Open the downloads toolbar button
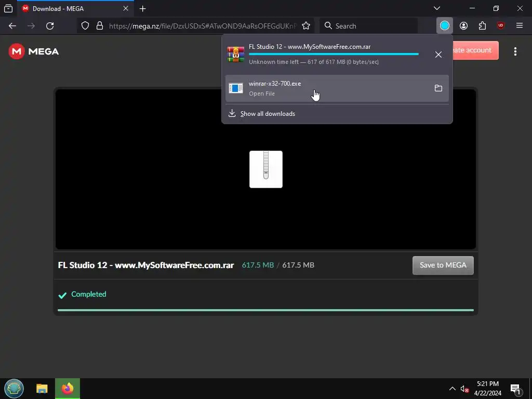This screenshot has width=532, height=399. pyautogui.click(x=445, y=26)
